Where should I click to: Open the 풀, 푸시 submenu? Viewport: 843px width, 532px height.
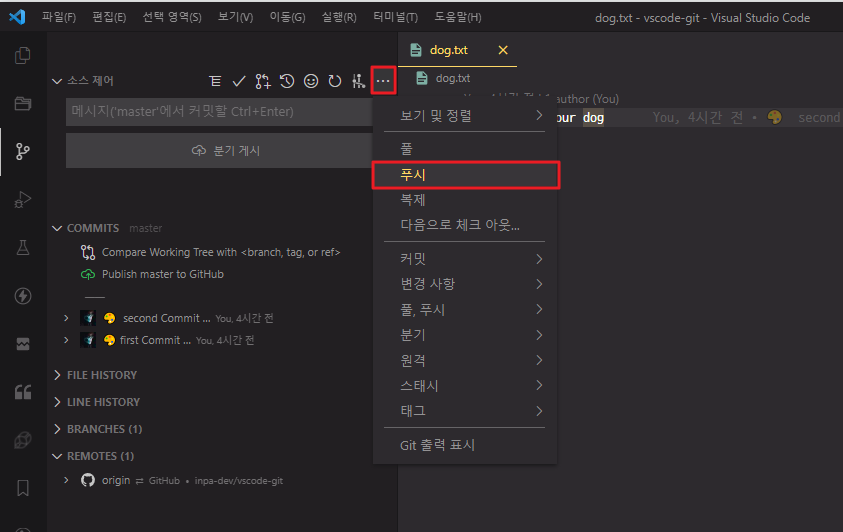[x=465, y=310]
